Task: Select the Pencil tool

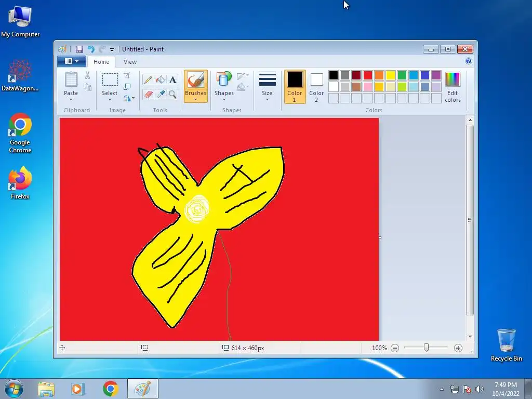Action: point(148,79)
